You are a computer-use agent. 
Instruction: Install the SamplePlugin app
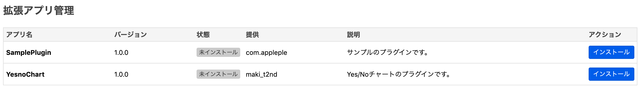tap(611, 52)
